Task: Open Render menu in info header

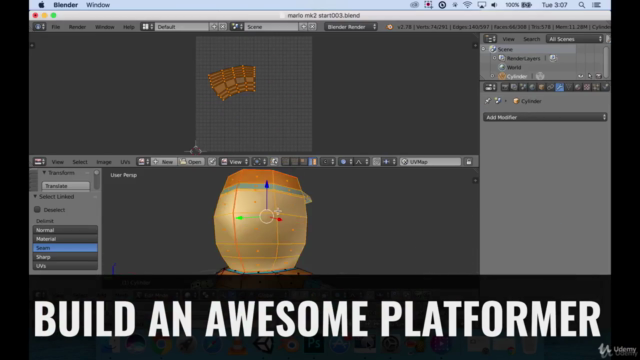Action: tap(77, 27)
